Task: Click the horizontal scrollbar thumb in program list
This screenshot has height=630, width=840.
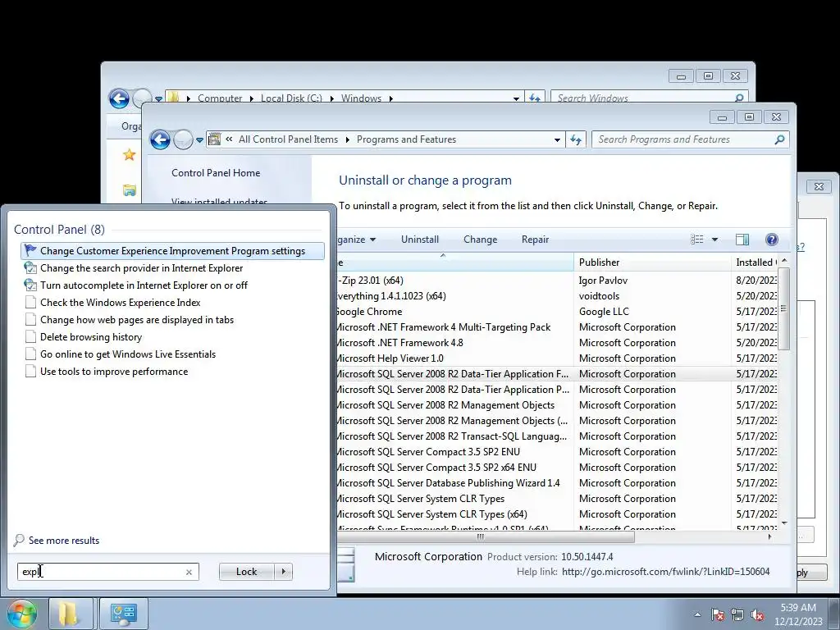Action: coord(486,536)
